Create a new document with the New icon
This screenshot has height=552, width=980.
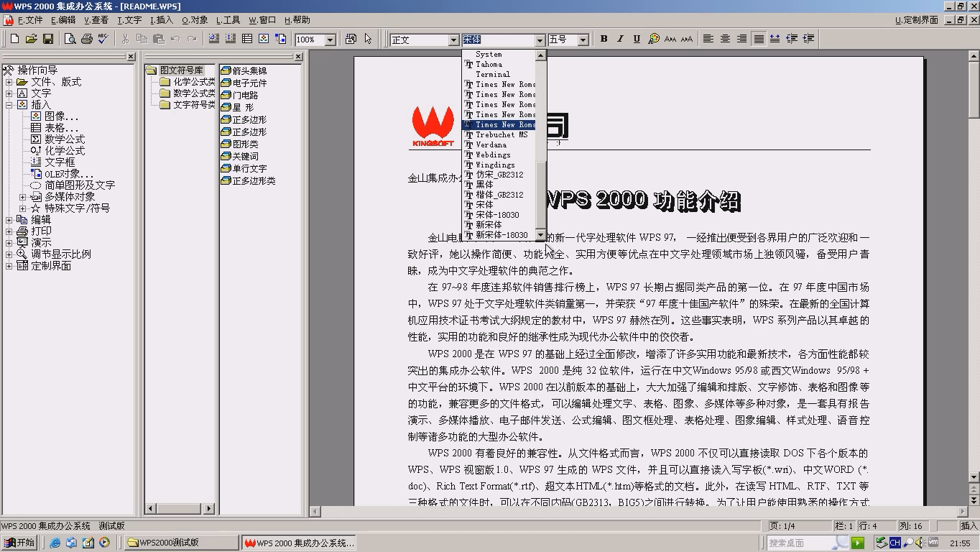[x=14, y=39]
